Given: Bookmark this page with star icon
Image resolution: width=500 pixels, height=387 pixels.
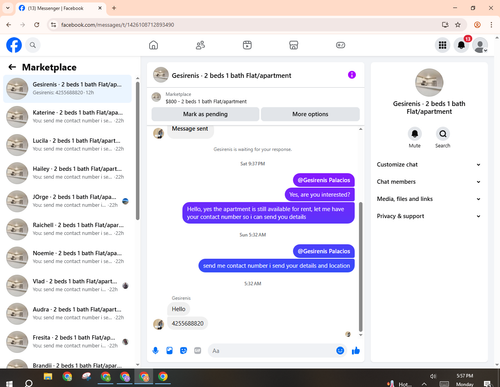Looking at the screenshot, I should [x=458, y=25].
